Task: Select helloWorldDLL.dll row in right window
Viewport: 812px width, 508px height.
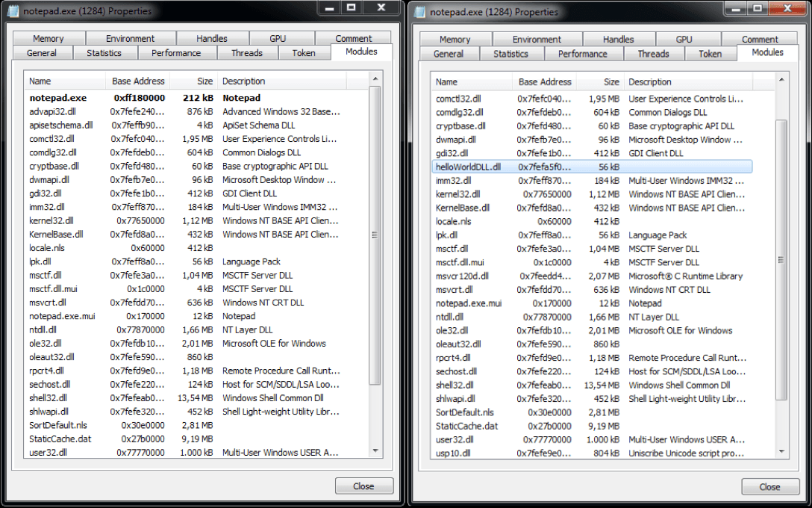Action: 592,167
